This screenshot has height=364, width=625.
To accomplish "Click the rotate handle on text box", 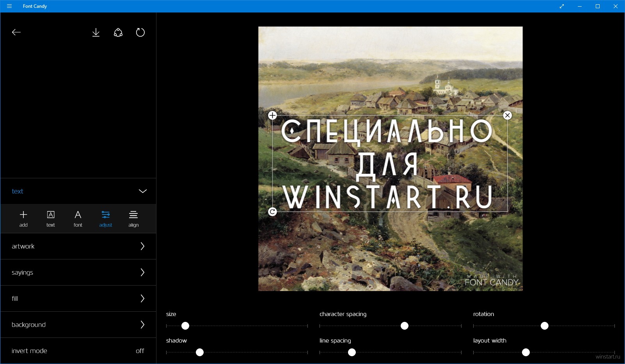I will pyautogui.click(x=273, y=212).
